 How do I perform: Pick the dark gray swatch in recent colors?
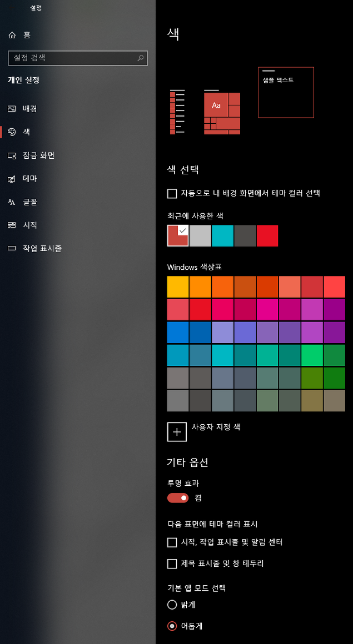pyautogui.click(x=245, y=236)
